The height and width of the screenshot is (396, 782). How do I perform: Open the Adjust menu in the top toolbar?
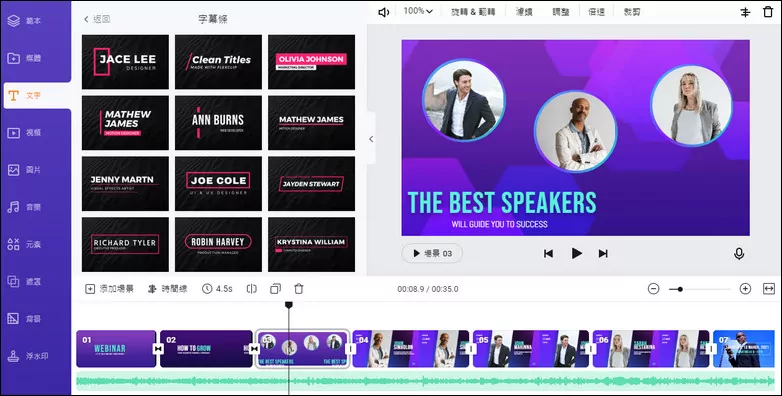pos(561,11)
